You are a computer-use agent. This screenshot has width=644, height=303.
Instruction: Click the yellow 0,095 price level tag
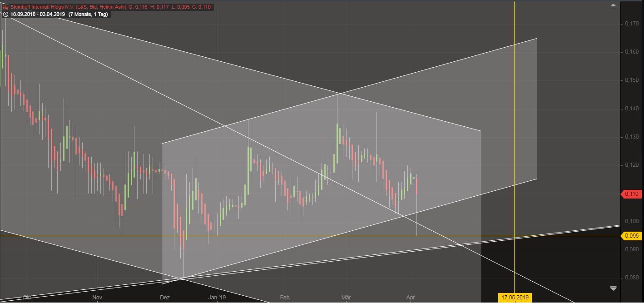point(631,236)
